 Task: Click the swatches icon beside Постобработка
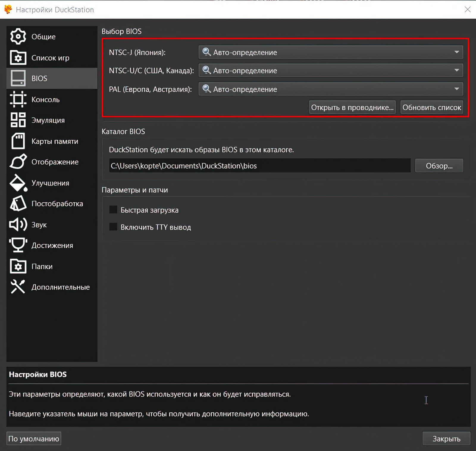click(18, 204)
